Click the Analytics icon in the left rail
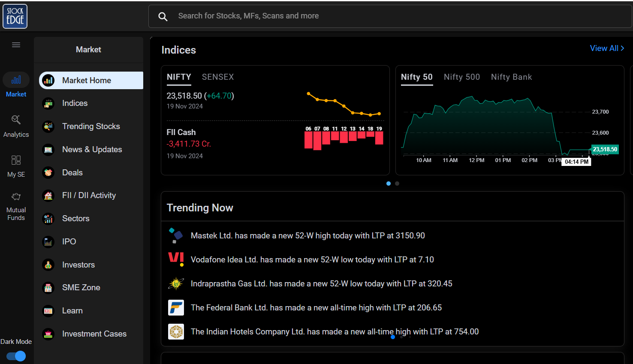The height and width of the screenshot is (364, 633). pos(16,124)
